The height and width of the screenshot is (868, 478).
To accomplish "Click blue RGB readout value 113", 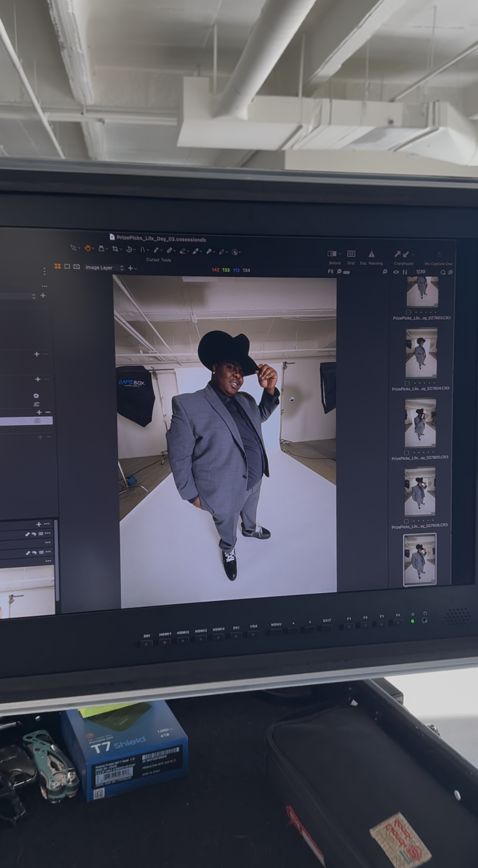I will click(x=236, y=270).
